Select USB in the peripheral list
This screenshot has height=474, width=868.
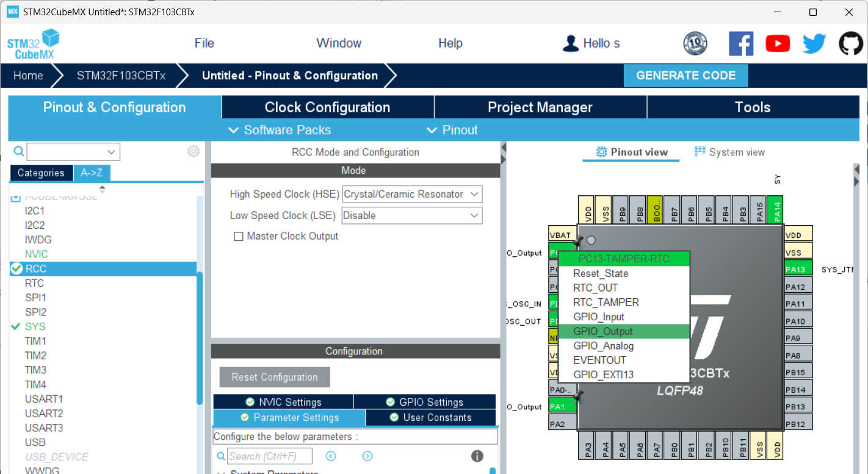[35, 442]
